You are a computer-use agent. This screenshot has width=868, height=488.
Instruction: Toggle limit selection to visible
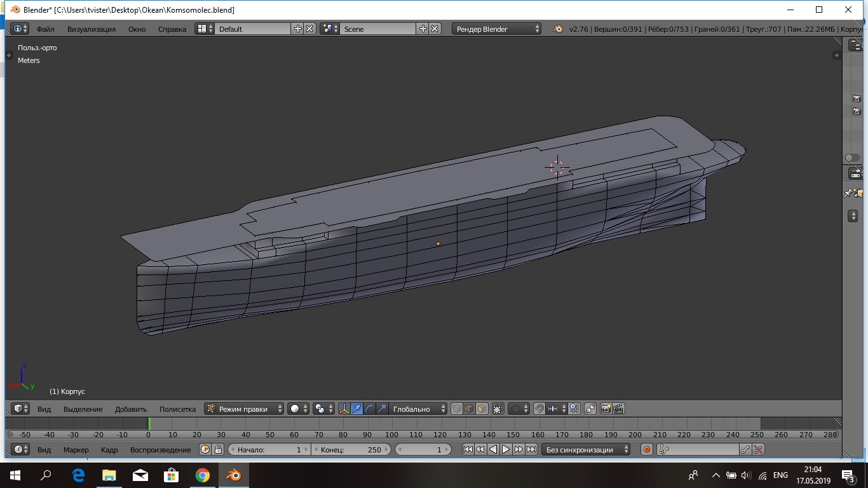pyautogui.click(x=498, y=409)
